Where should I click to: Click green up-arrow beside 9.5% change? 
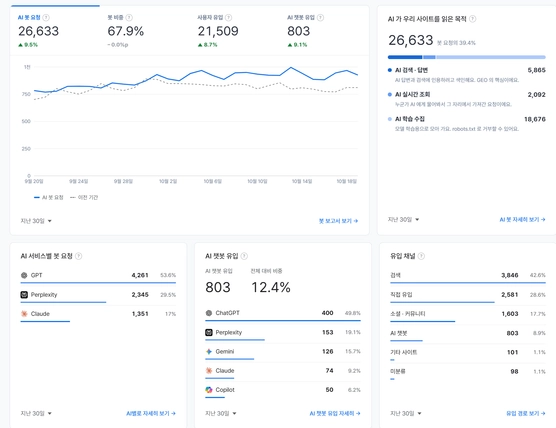pyautogui.click(x=21, y=45)
